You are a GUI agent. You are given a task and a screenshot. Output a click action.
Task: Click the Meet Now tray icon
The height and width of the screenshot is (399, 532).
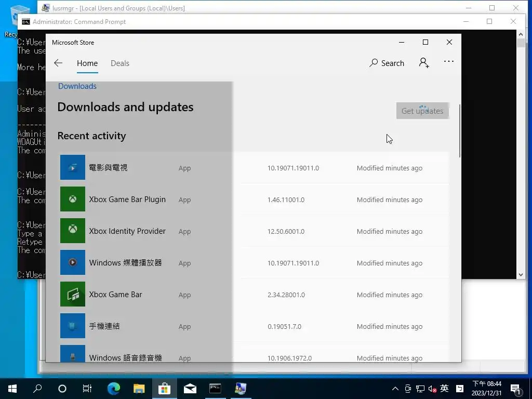(x=408, y=389)
